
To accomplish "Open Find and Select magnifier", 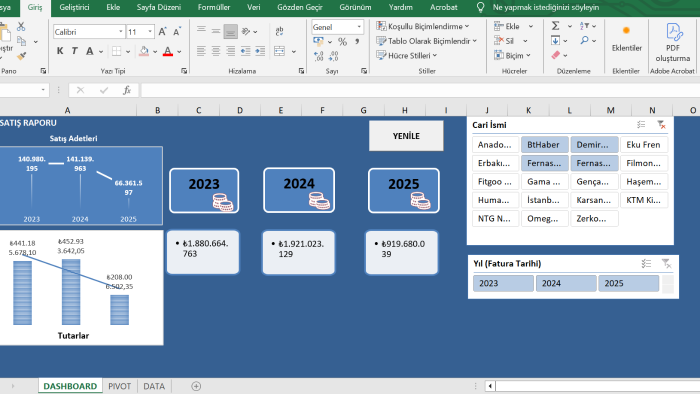I will (584, 41).
